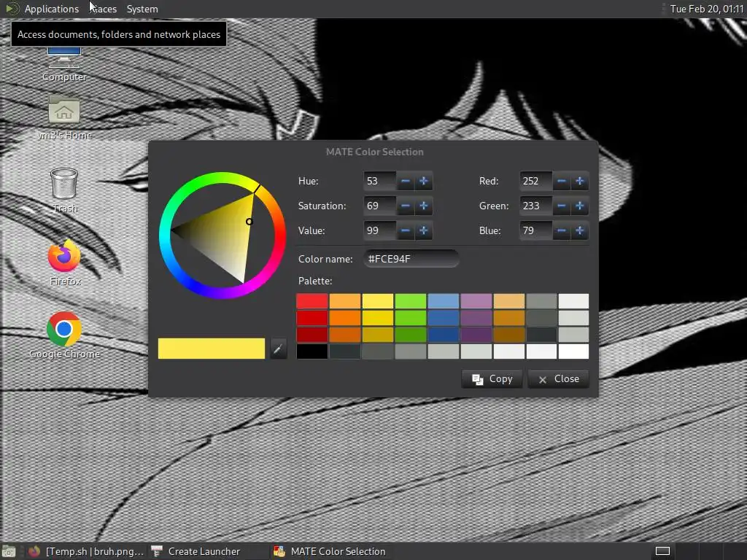Screen dimensions: 747x560
Task: Click the Color name field #FCE94F
Action: click(411, 259)
